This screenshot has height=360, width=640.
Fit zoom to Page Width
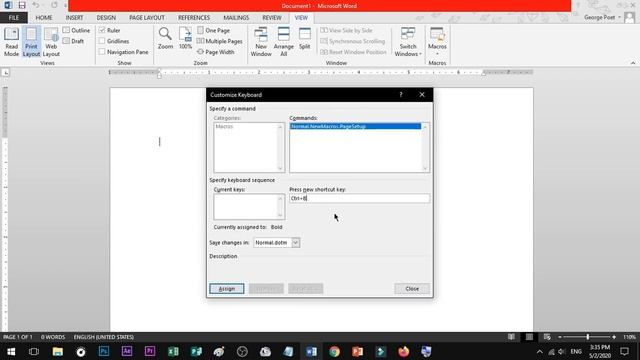coord(216,52)
